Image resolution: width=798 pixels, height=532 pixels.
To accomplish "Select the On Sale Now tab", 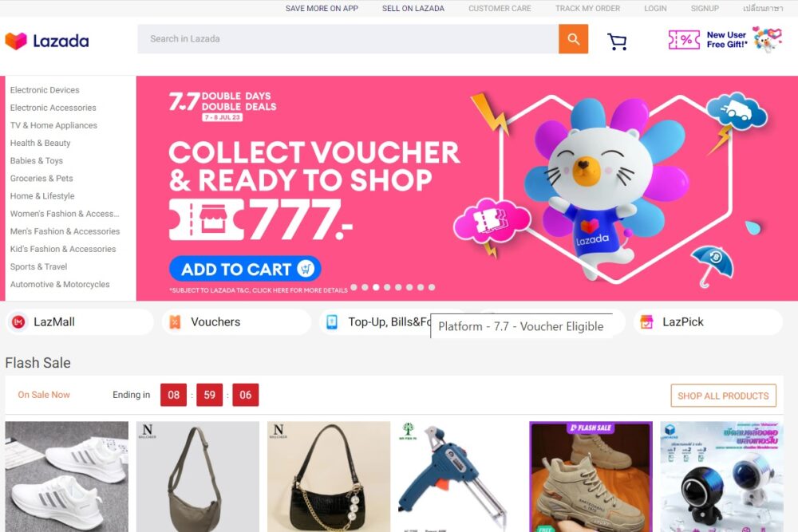I will [44, 395].
